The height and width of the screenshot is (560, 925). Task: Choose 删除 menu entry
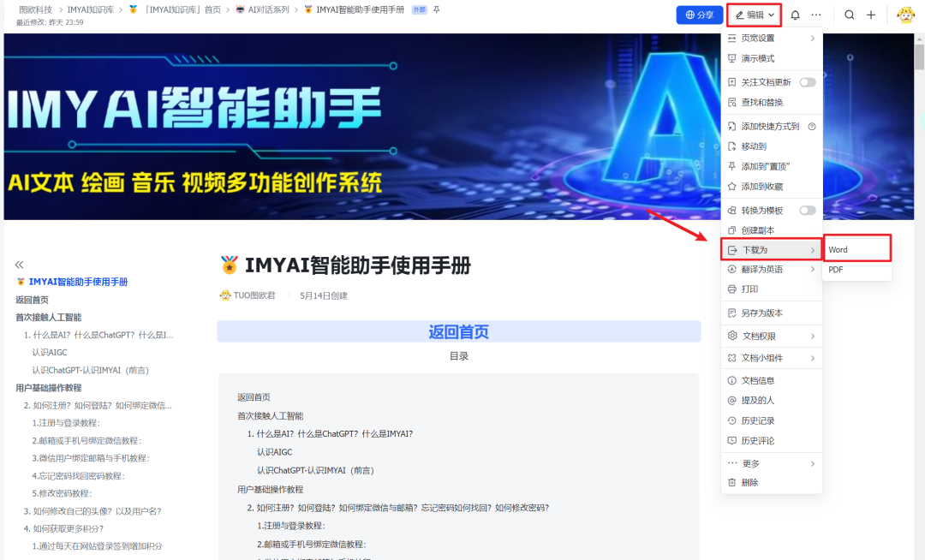click(772, 482)
